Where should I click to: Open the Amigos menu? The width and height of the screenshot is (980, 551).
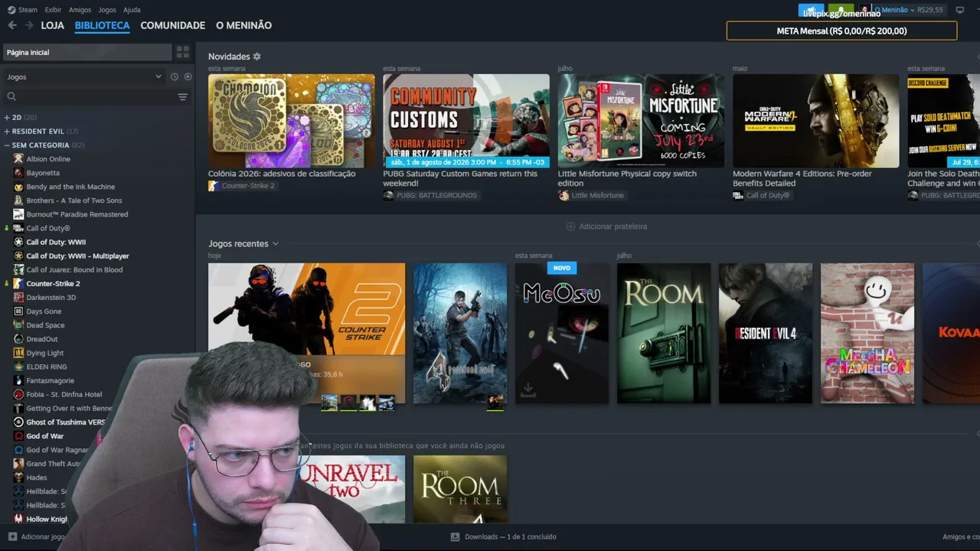[80, 10]
